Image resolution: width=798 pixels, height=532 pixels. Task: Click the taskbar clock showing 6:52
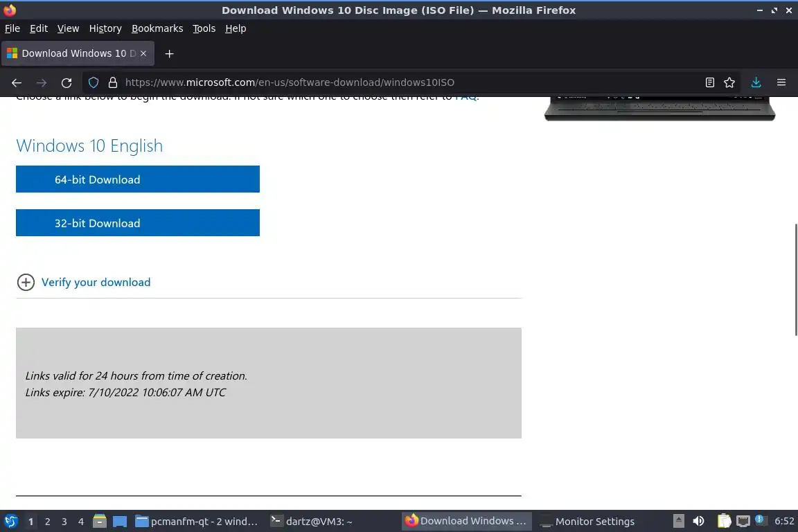(x=784, y=522)
